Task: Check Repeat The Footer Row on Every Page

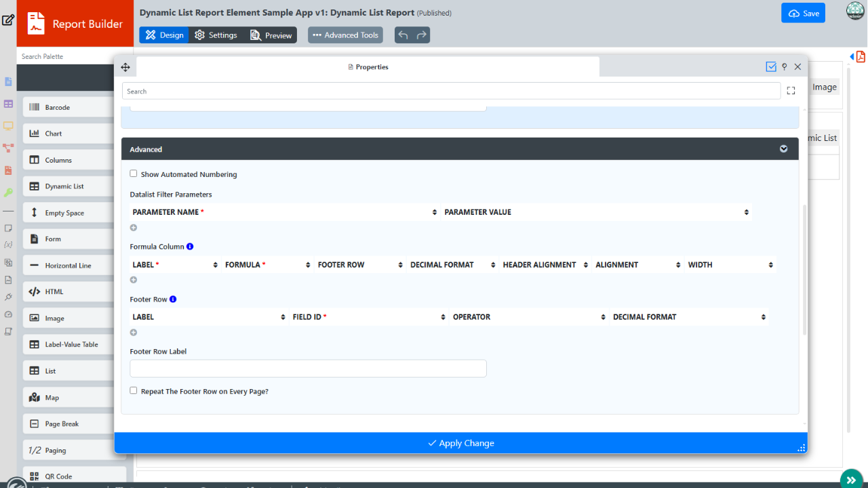Action: (134, 390)
